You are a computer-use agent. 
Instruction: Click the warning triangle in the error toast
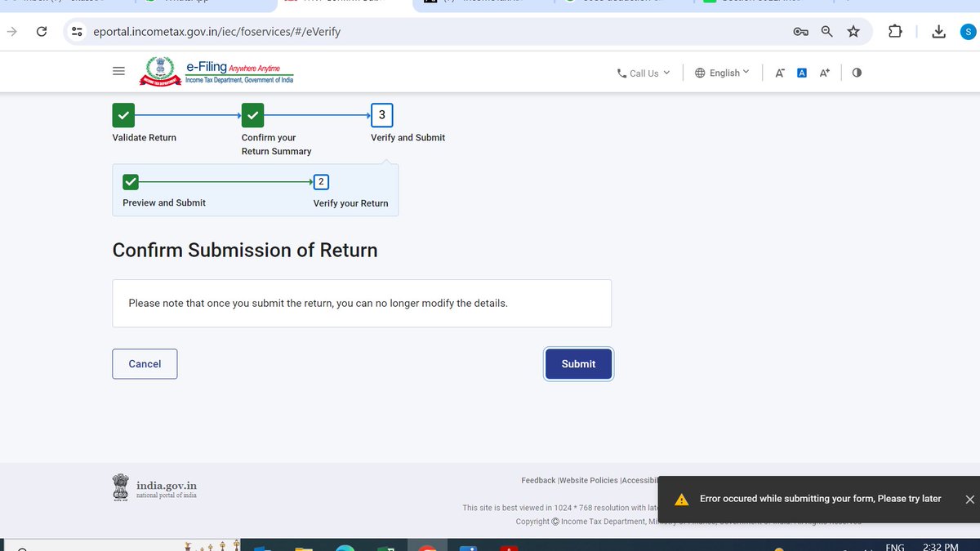[682, 500]
